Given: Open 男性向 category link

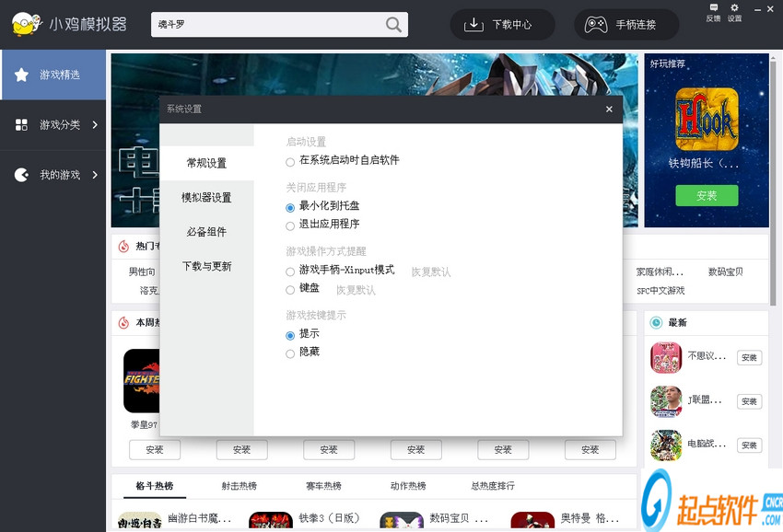Looking at the screenshot, I should click(x=142, y=272).
